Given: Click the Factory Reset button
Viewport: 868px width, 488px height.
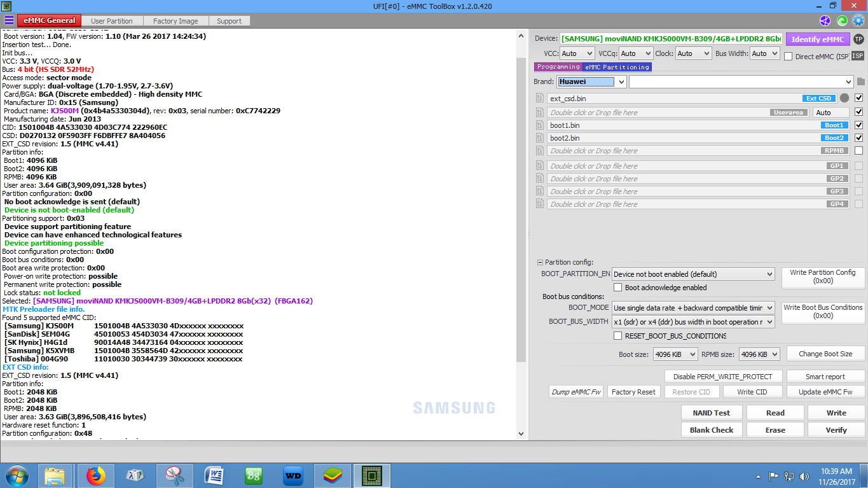Looking at the screenshot, I should (633, 392).
